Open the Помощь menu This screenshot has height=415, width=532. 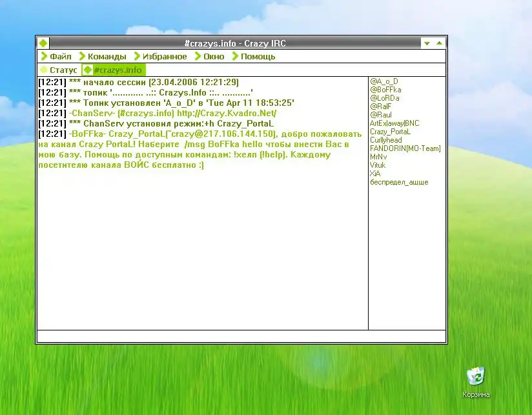(258, 56)
